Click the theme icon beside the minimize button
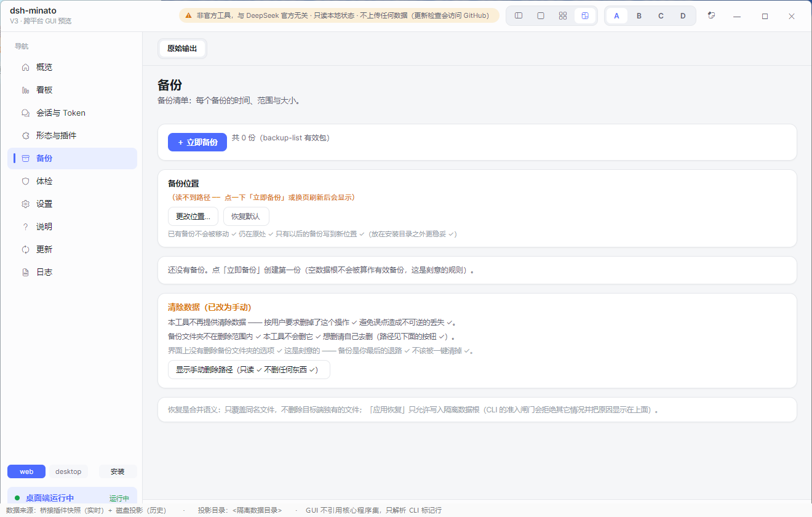Image resolution: width=812 pixels, height=517 pixels. click(712, 16)
